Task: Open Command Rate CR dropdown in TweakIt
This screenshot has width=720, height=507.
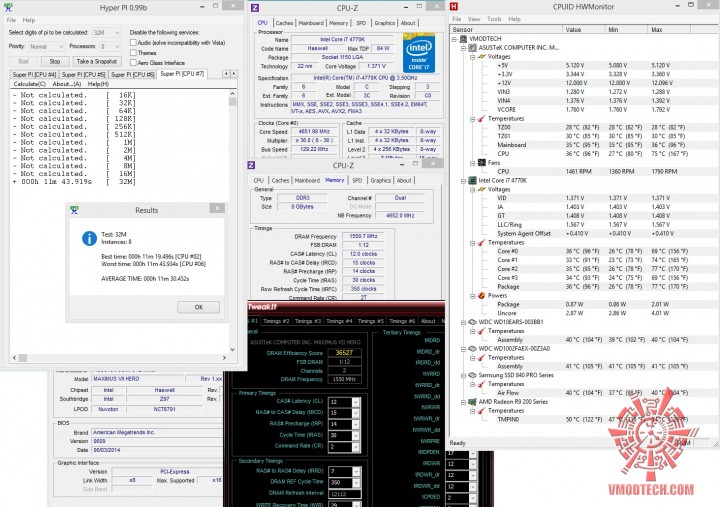Action: tap(355, 447)
